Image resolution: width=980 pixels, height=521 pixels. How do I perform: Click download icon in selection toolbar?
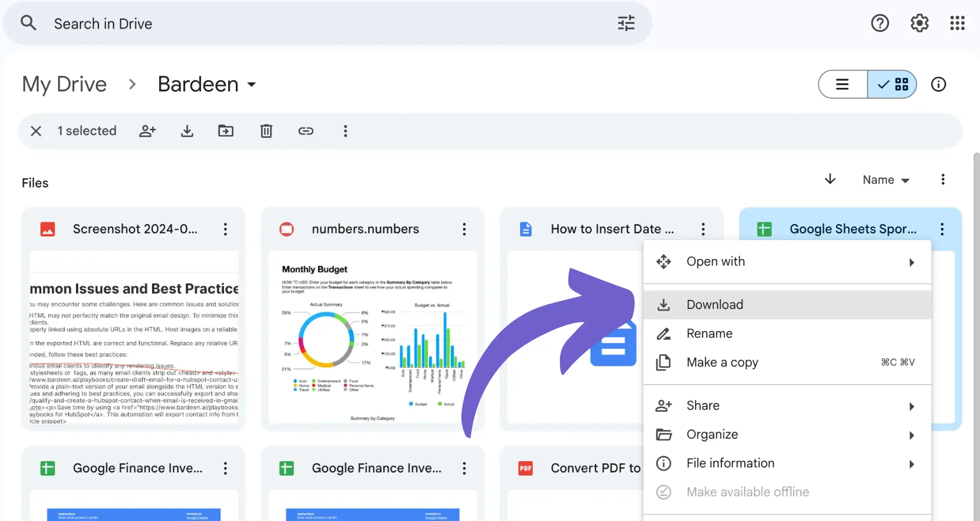tap(187, 131)
